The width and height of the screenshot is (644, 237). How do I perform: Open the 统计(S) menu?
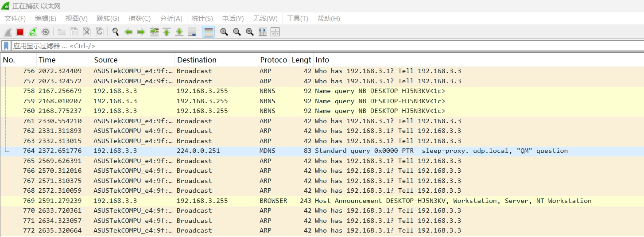coord(202,19)
